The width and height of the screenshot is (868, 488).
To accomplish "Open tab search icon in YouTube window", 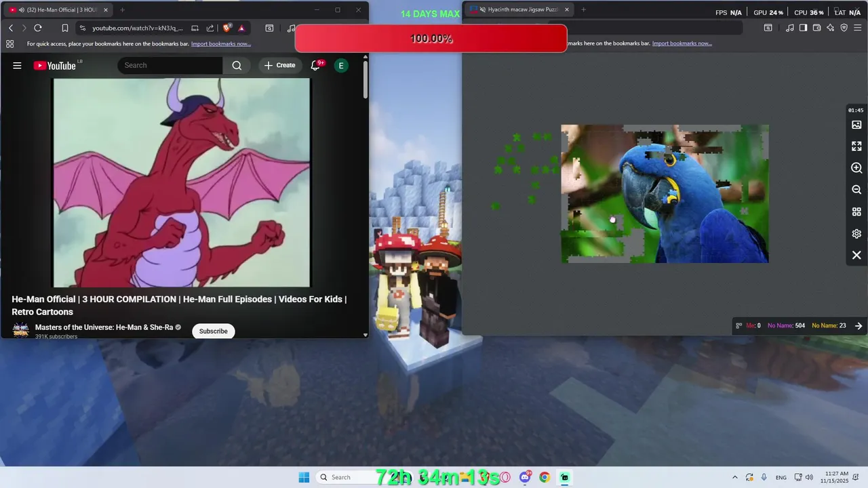I will (269, 28).
